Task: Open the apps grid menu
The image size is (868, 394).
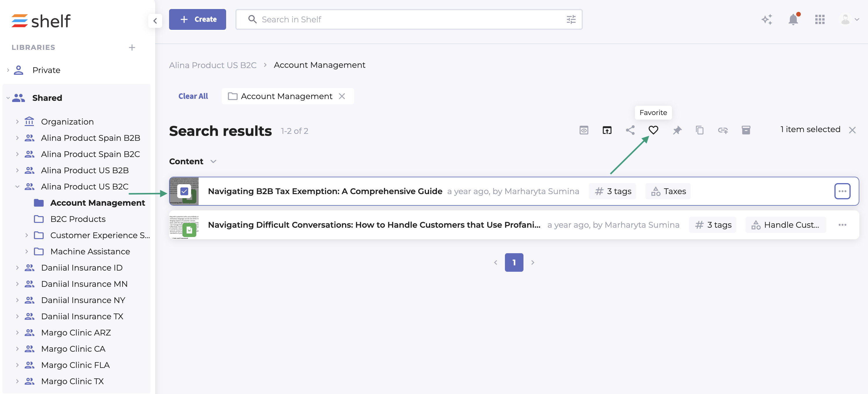Action: pyautogui.click(x=819, y=19)
